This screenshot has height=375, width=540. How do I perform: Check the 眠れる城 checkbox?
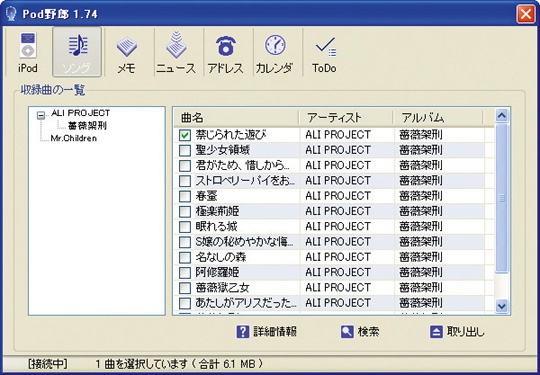(x=185, y=227)
